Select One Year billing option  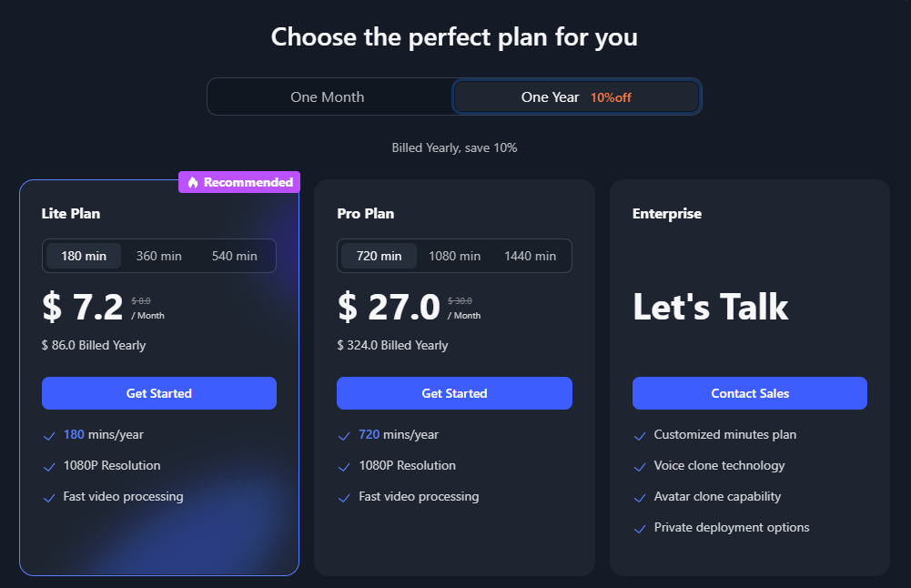[576, 96]
